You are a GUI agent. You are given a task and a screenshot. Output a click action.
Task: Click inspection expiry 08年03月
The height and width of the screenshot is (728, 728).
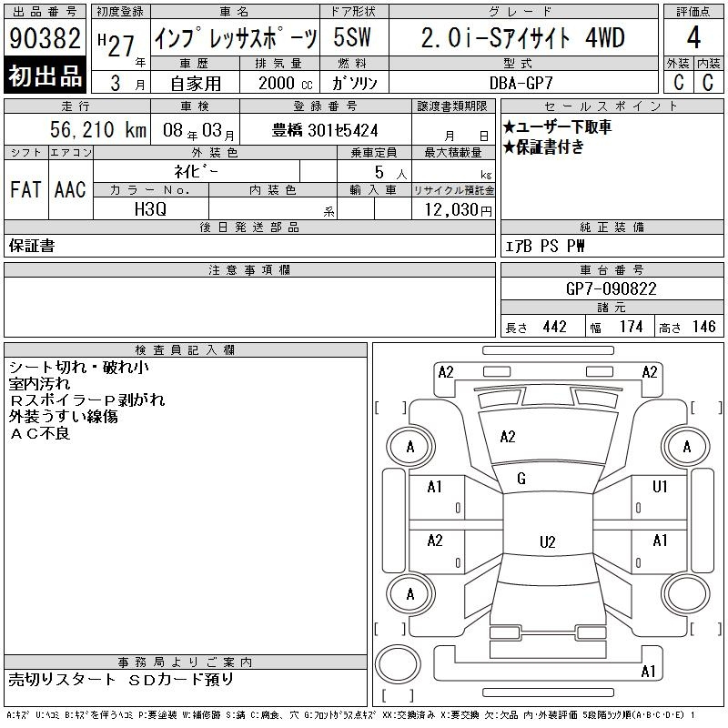(x=198, y=130)
